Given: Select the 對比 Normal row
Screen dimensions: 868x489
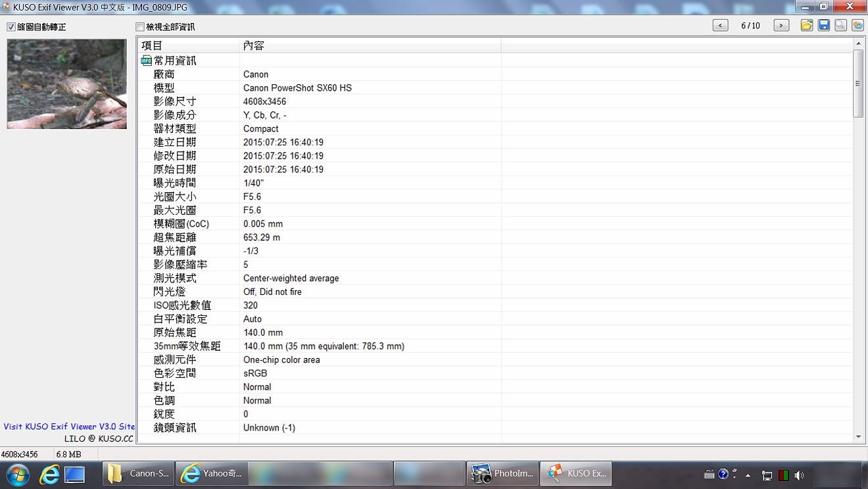Looking at the screenshot, I should pyautogui.click(x=494, y=387).
